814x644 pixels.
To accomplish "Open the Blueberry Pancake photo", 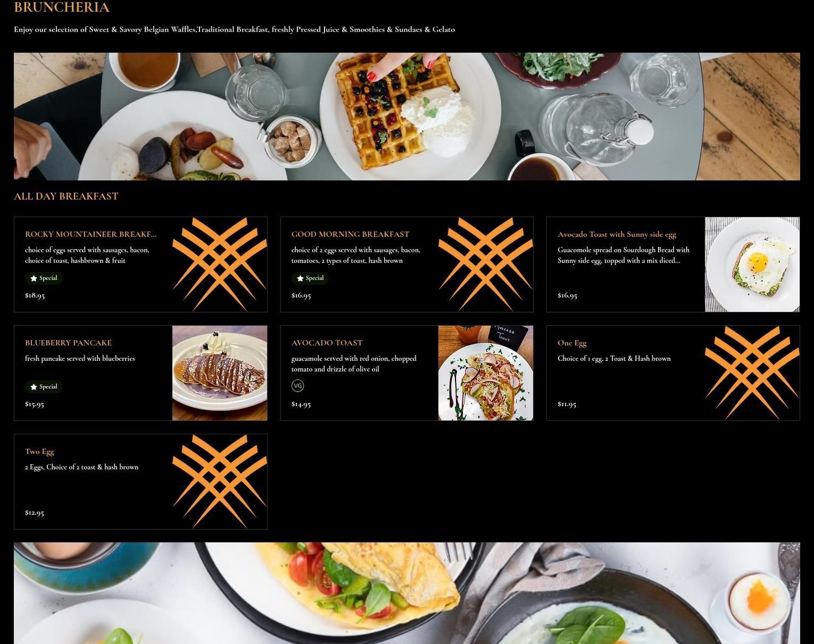I will (220, 373).
